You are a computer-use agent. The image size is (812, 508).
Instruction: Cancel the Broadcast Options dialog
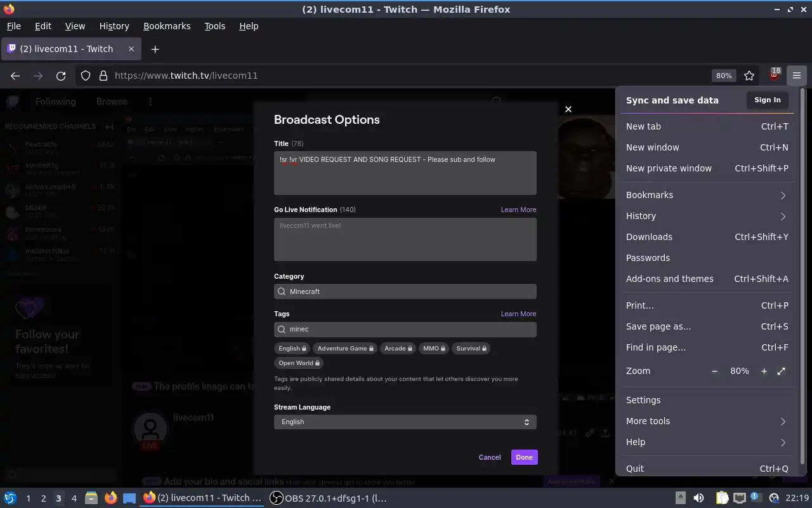pos(489,457)
